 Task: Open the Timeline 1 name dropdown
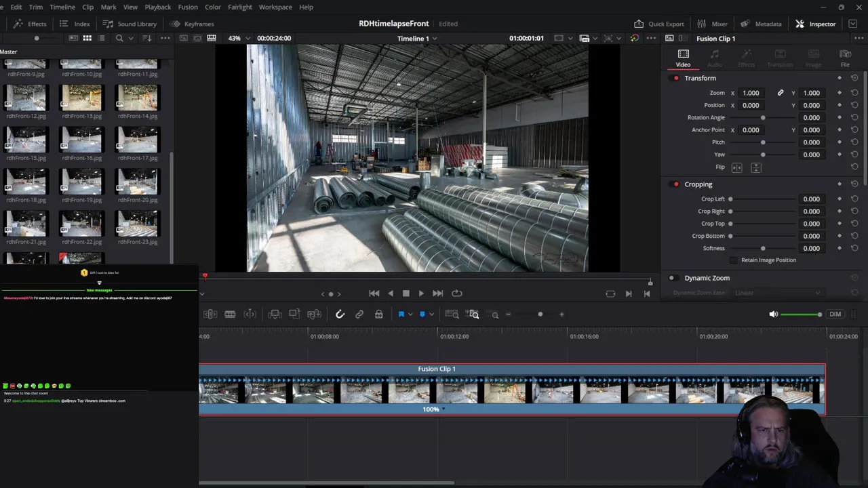pyautogui.click(x=416, y=39)
